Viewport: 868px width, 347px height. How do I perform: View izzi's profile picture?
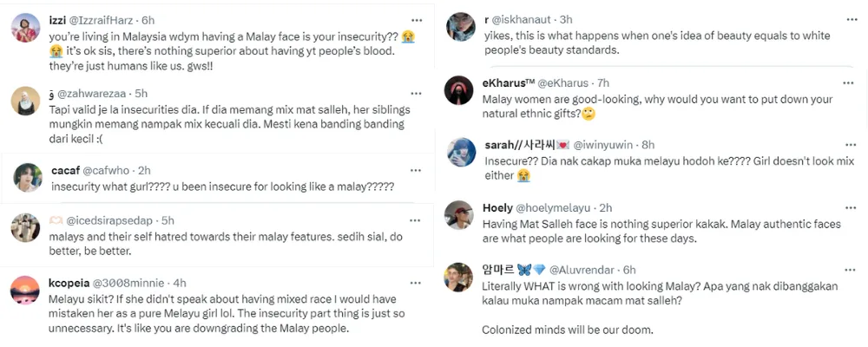click(26, 29)
